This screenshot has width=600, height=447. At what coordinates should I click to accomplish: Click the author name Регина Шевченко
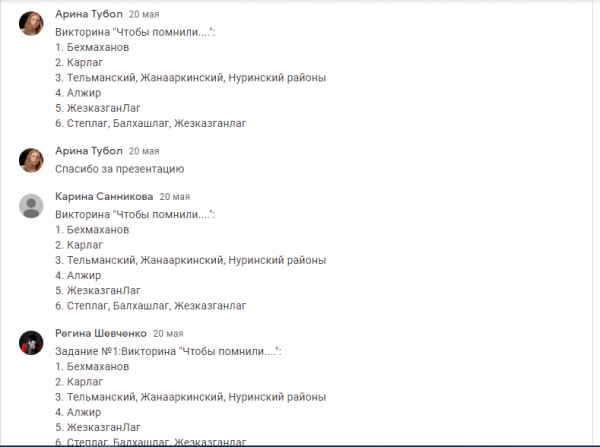101,333
